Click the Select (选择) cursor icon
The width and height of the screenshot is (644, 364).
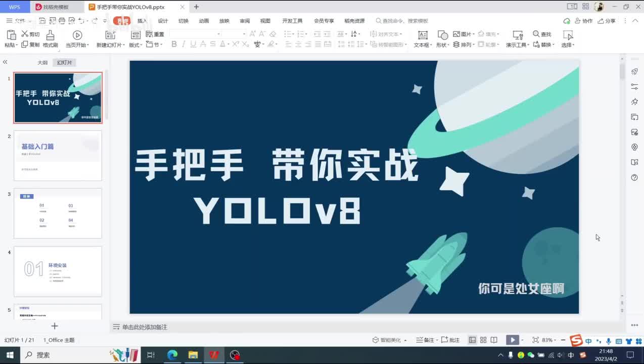[568, 35]
